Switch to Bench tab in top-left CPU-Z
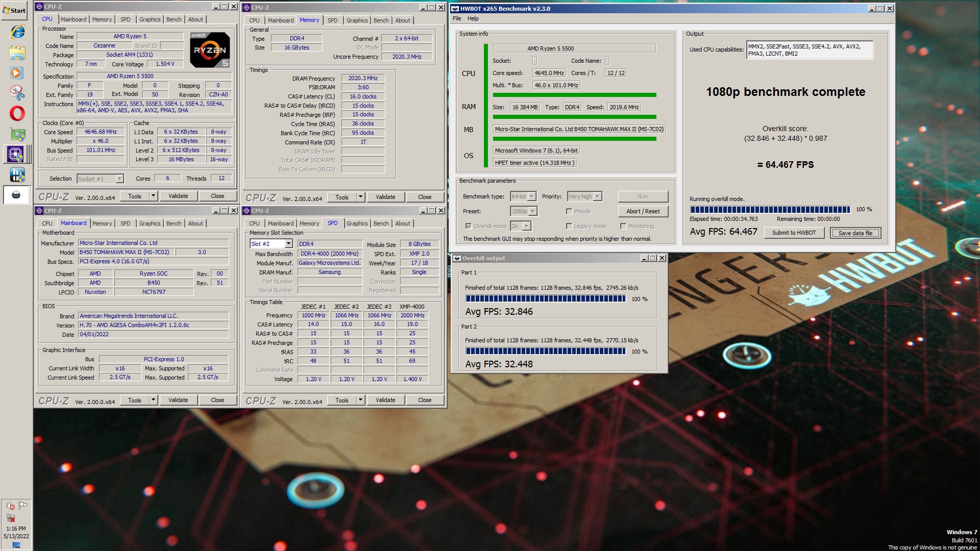The width and height of the screenshot is (980, 551). [174, 19]
